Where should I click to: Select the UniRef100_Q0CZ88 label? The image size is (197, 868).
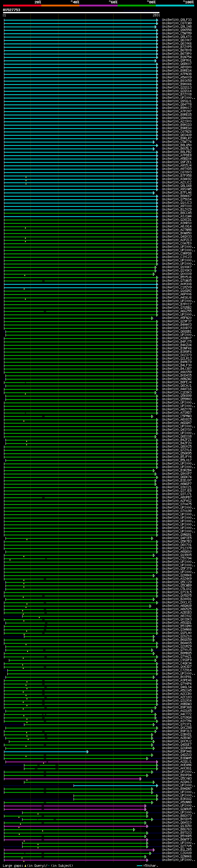(177, 728)
